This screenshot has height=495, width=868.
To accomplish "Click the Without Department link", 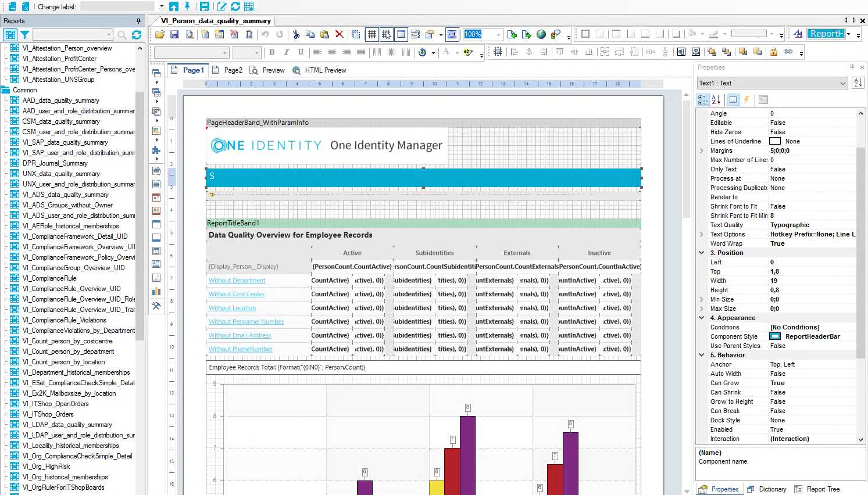I will tap(237, 281).
